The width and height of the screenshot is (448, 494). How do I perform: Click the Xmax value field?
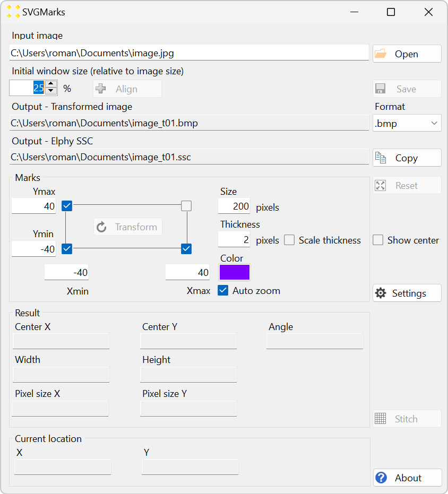tap(187, 272)
